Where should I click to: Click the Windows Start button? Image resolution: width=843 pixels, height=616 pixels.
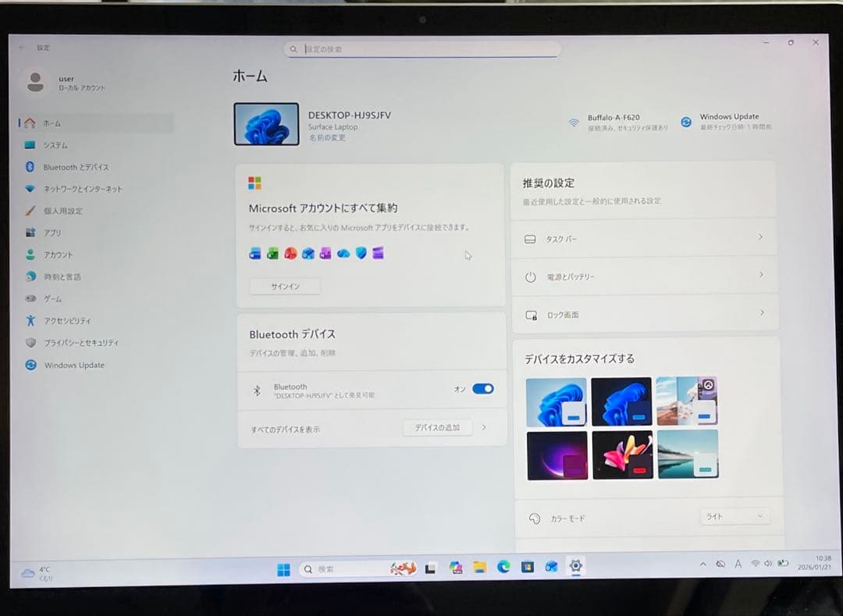(283, 569)
